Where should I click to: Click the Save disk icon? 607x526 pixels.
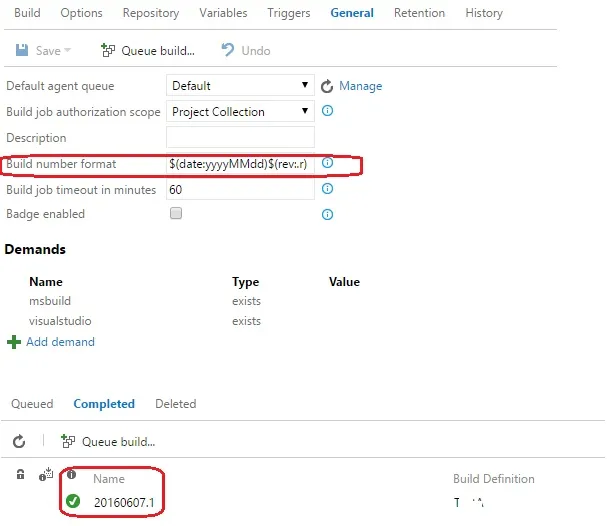pos(23,50)
